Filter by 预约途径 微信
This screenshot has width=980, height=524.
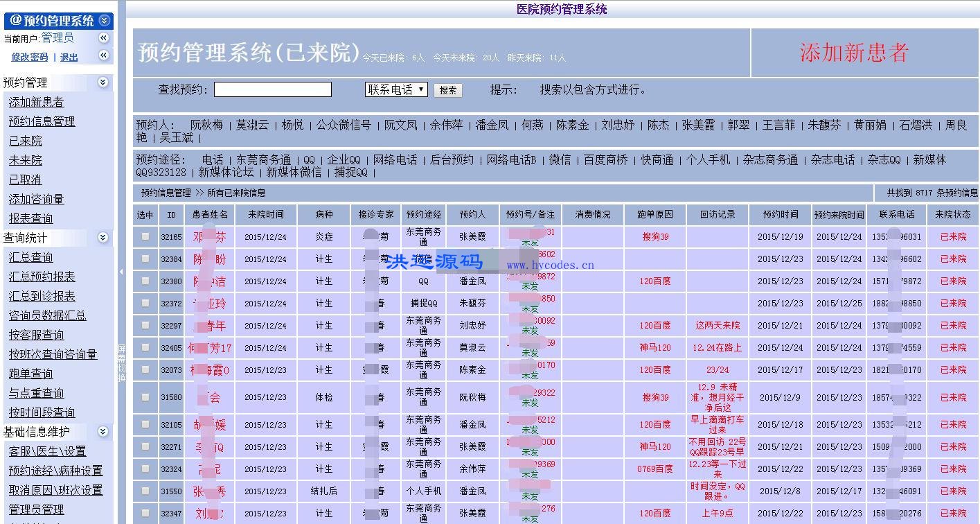560,160
